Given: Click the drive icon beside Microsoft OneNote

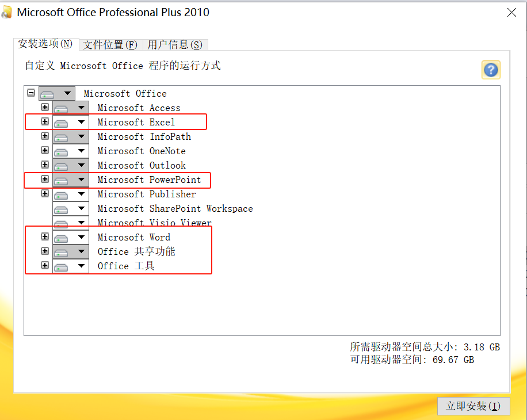Looking at the screenshot, I should pos(62,151).
